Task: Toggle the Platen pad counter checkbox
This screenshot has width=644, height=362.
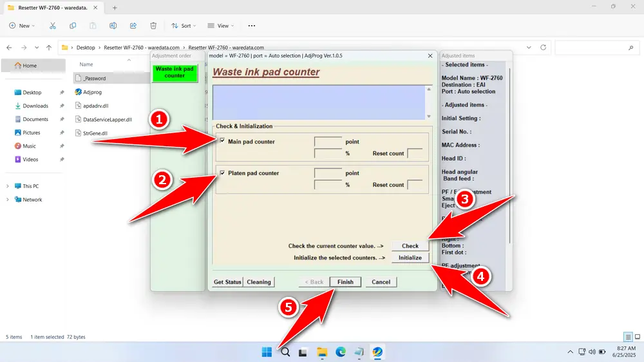Action: [x=222, y=173]
